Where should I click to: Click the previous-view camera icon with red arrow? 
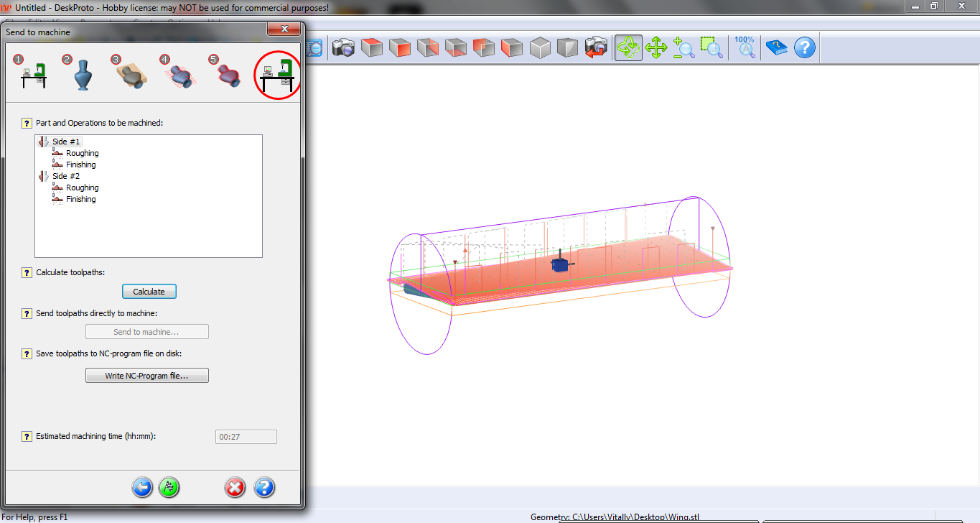tap(596, 47)
